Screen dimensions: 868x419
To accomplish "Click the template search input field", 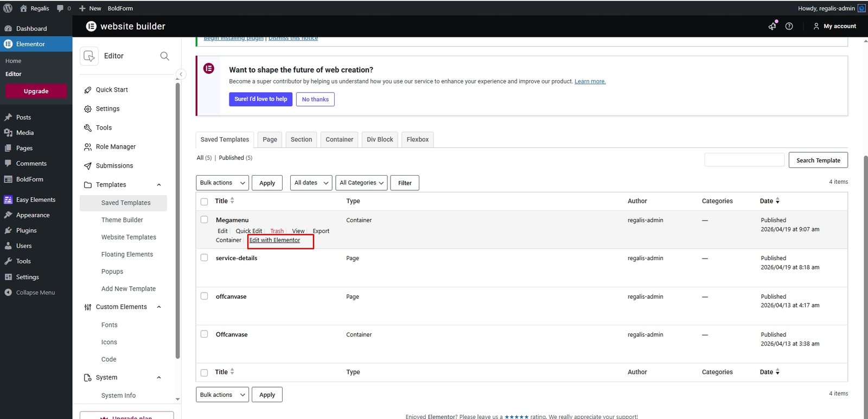I will (744, 160).
